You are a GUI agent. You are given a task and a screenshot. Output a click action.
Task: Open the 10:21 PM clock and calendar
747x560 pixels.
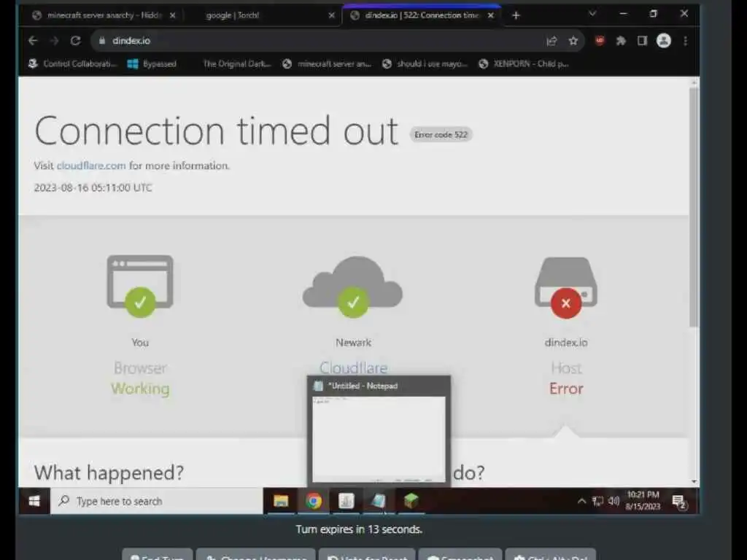[643, 500]
